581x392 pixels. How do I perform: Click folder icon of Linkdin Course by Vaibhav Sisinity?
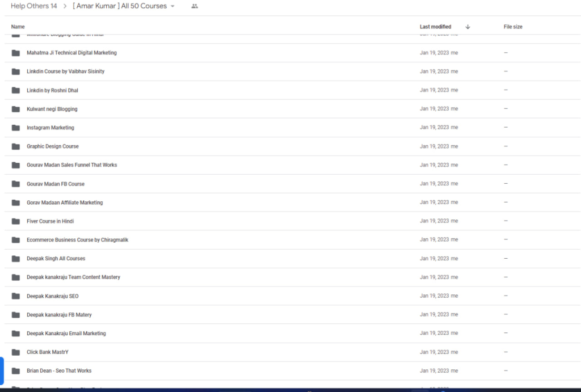coord(15,71)
